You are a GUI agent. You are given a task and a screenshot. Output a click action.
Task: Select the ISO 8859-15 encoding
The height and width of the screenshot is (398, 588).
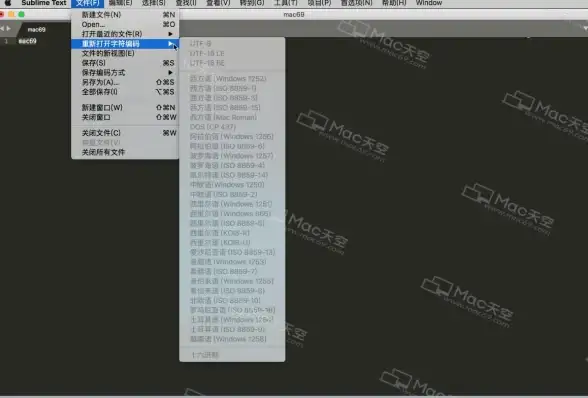click(x=232, y=108)
